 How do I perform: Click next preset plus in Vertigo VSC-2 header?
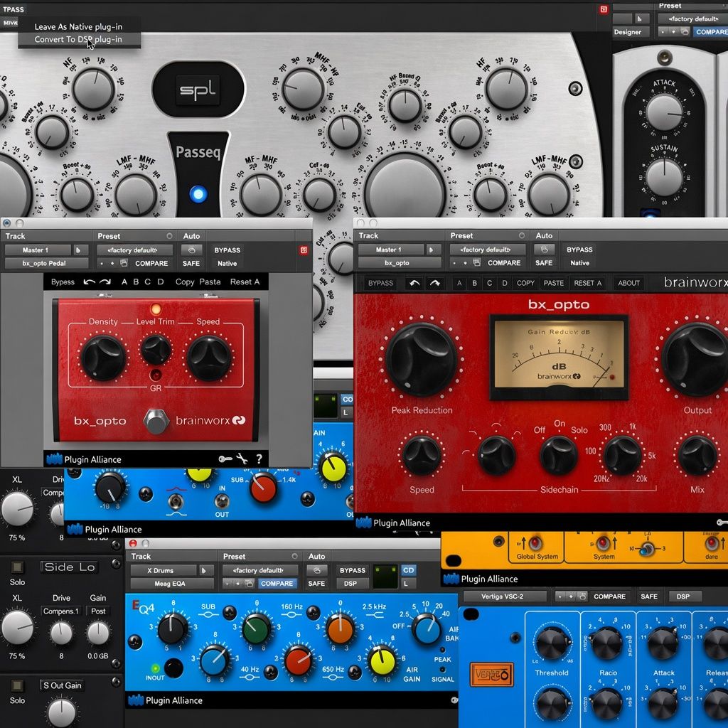click(x=572, y=596)
